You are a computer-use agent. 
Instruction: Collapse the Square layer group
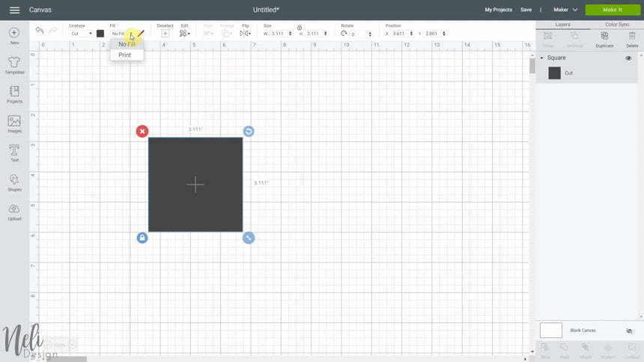(541, 58)
